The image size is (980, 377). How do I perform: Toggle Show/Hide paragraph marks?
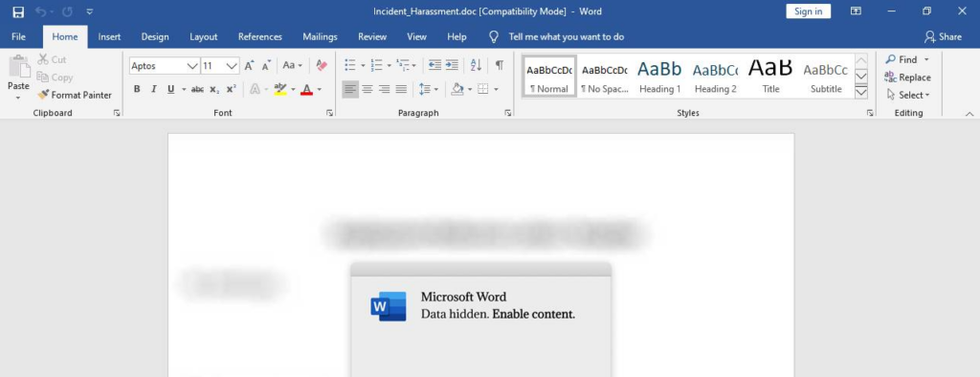[x=500, y=65]
